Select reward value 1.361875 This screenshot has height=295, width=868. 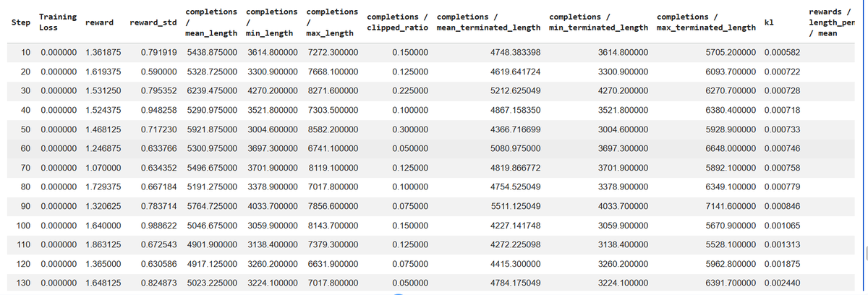103,53
